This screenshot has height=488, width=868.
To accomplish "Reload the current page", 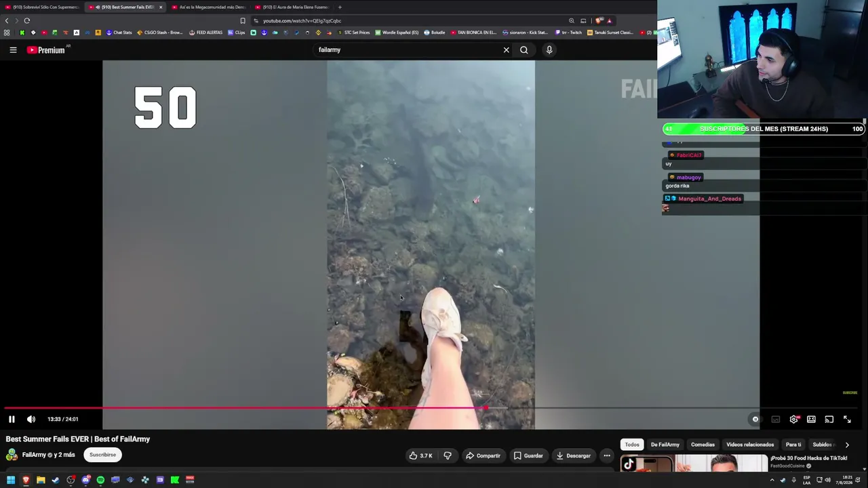I will 27,20.
